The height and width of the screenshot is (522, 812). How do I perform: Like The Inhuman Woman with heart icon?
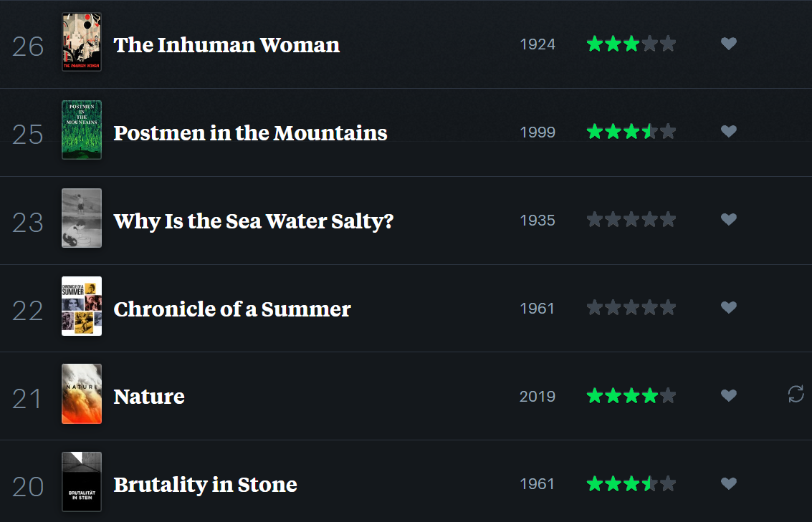(728, 44)
